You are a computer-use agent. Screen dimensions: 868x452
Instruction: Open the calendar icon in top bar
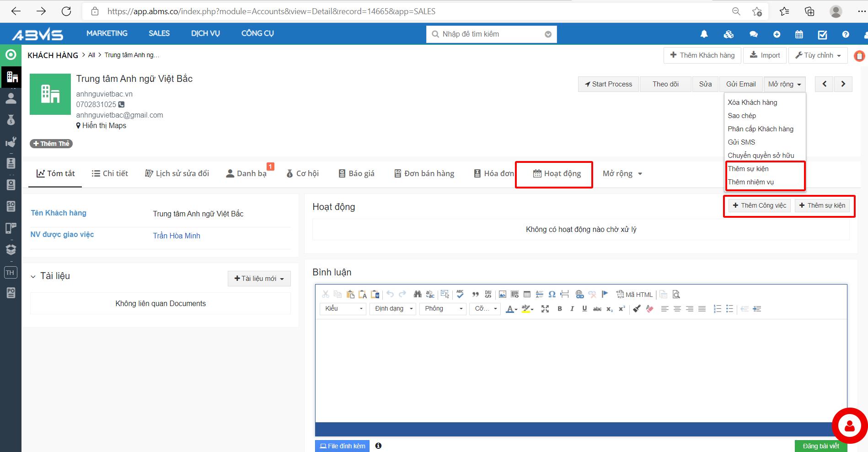point(799,34)
